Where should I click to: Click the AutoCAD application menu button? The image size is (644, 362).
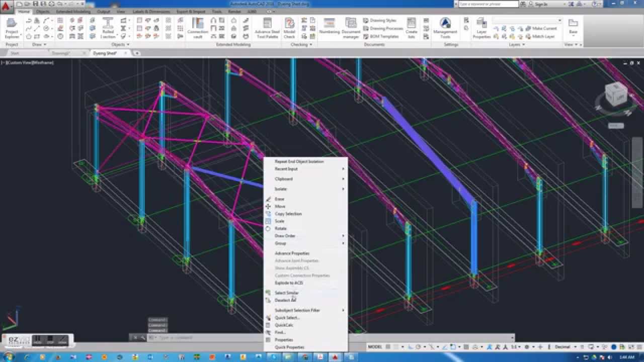click(6, 6)
